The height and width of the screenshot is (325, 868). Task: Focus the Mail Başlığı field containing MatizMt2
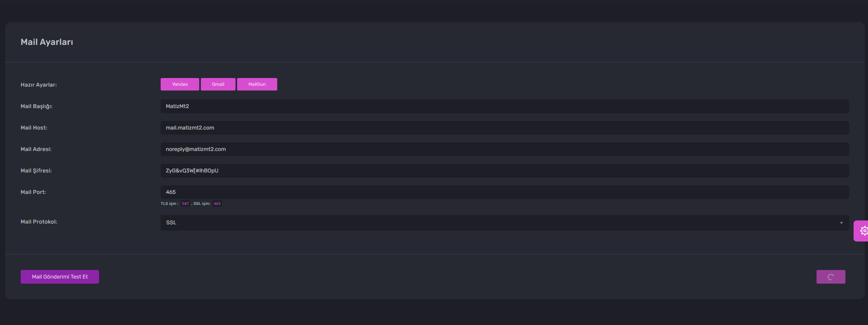[x=505, y=107]
